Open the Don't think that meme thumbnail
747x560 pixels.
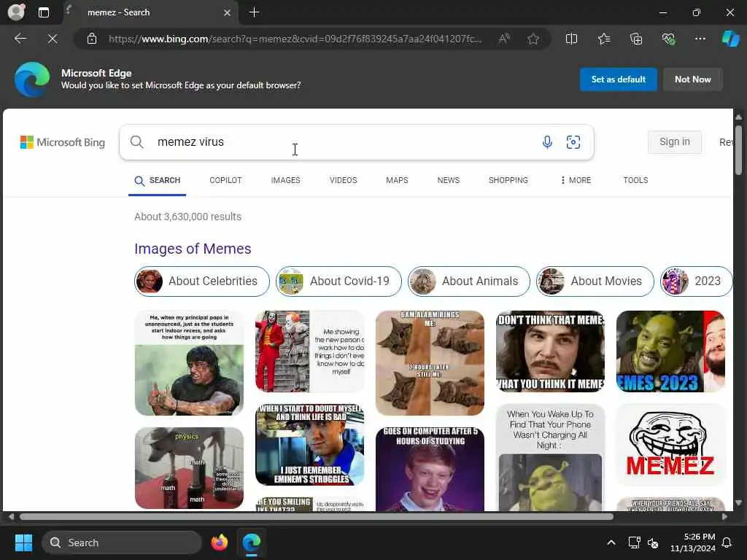550,351
